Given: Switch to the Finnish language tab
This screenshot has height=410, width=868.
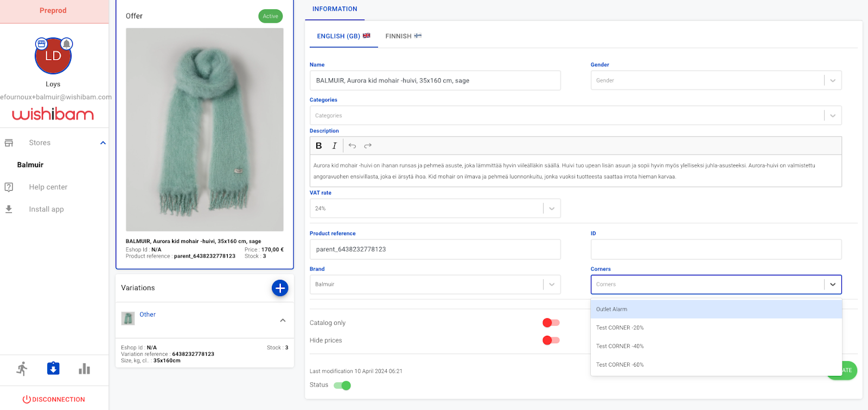Looking at the screenshot, I should click(404, 36).
